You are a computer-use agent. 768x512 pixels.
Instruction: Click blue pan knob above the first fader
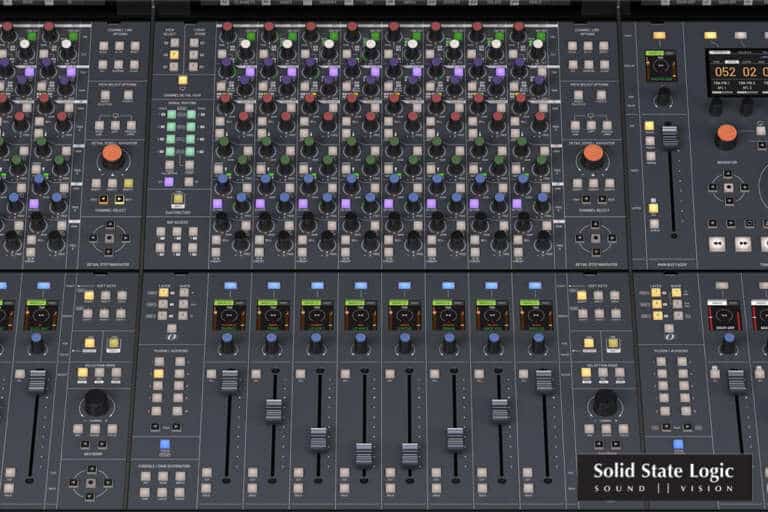[227, 340]
